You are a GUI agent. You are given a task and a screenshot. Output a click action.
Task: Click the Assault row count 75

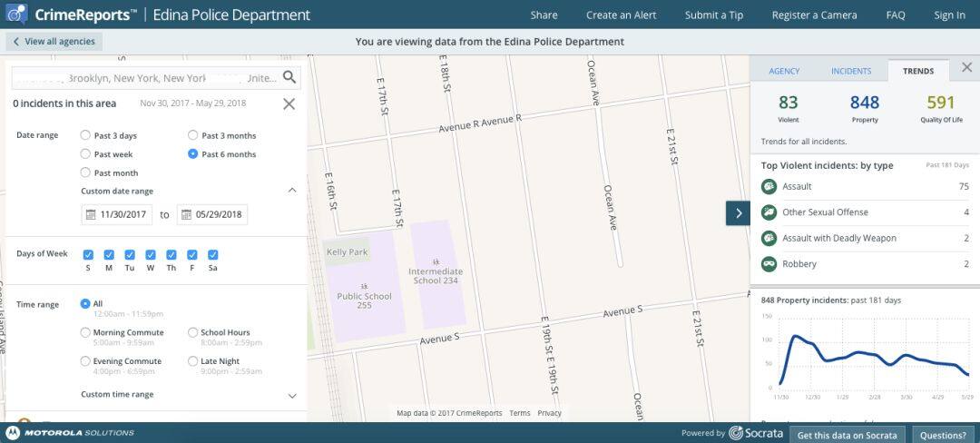pos(964,186)
